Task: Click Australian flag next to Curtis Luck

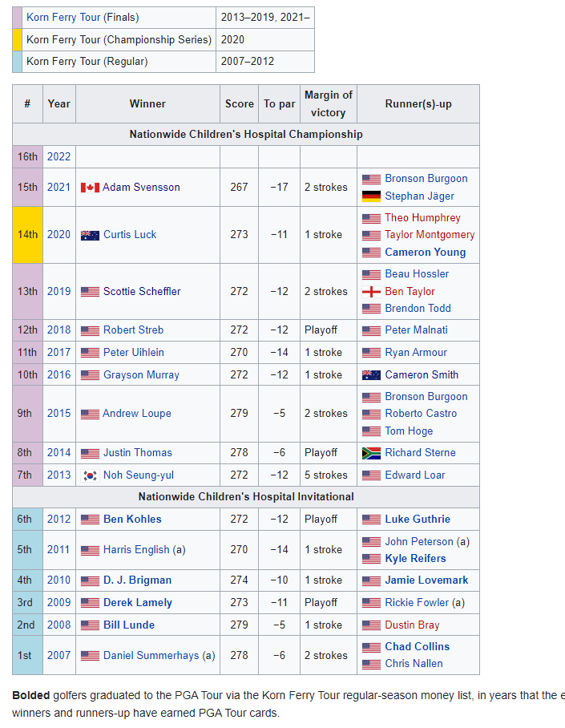Action: [90, 236]
